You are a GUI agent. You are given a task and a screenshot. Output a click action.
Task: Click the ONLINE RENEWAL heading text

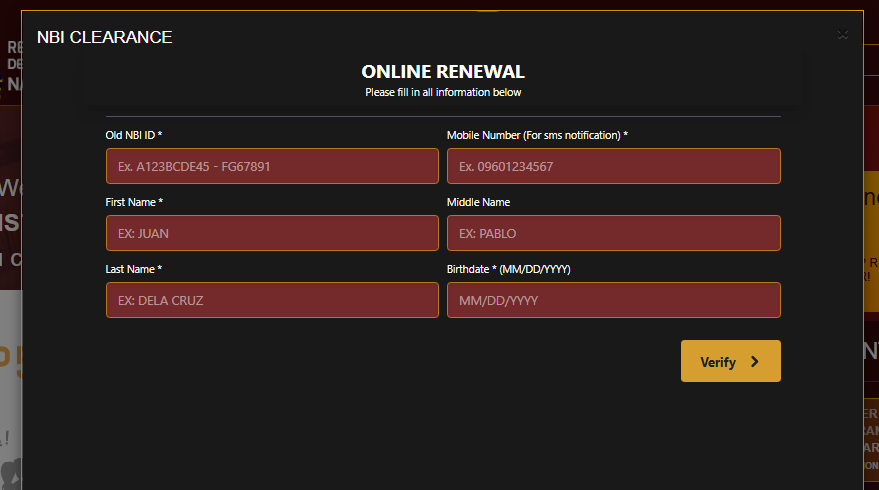tap(443, 72)
